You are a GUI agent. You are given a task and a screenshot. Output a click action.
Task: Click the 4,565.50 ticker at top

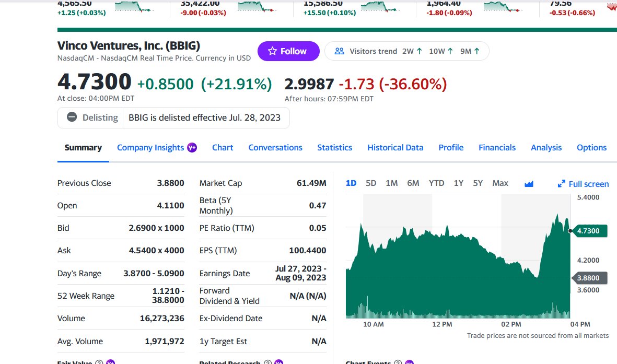pyautogui.click(x=74, y=4)
